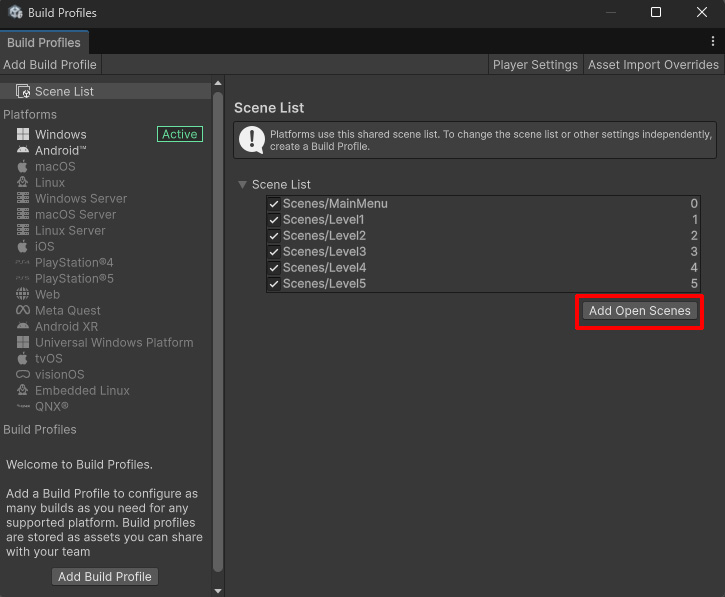The image size is (725, 597).
Task: Uncheck the Scenes/MainMenu checkbox
Action: click(x=274, y=203)
